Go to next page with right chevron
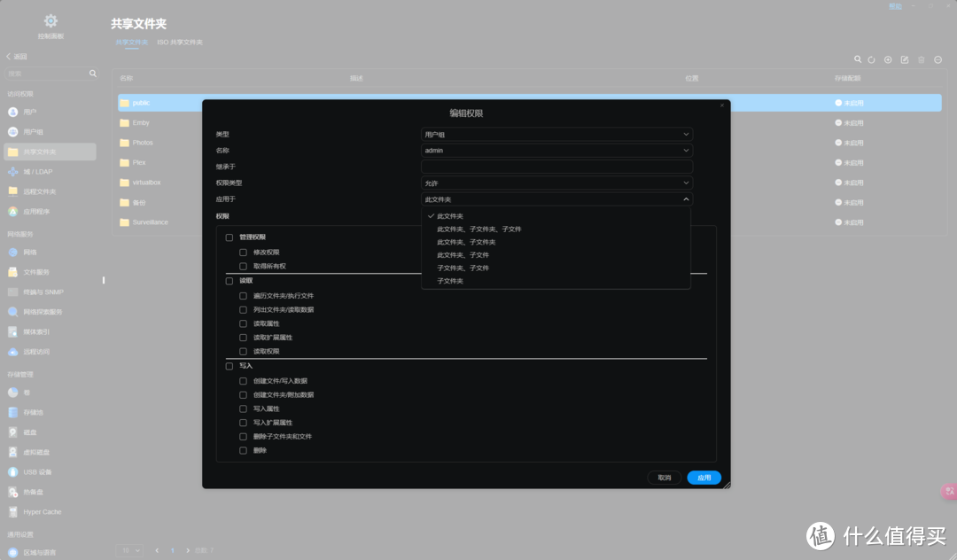The width and height of the screenshot is (957, 560). [x=187, y=550]
